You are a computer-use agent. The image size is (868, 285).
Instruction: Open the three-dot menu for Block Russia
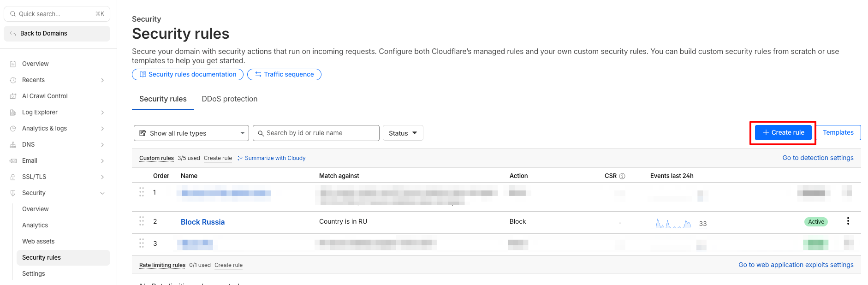click(848, 221)
